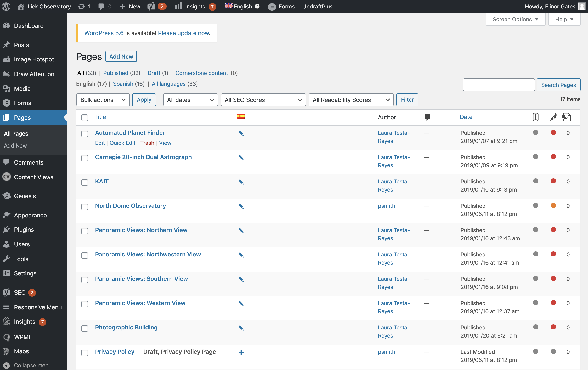Open UpdraftPlus in admin bar

pyautogui.click(x=317, y=7)
